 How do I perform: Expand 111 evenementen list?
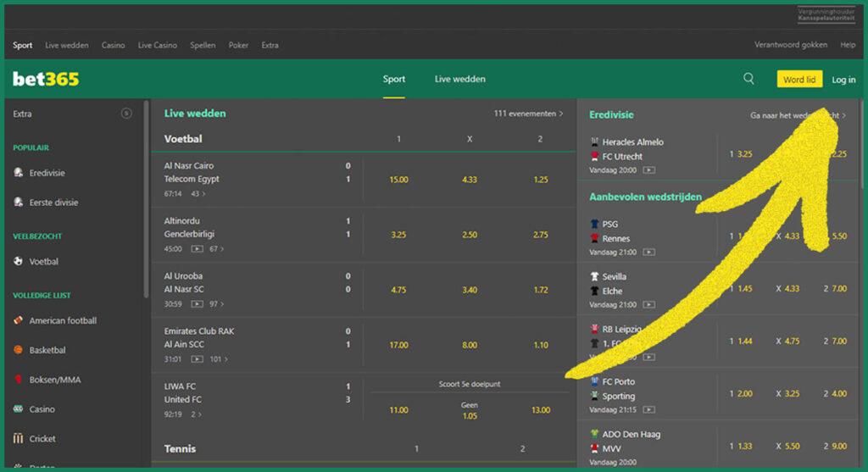tap(528, 114)
